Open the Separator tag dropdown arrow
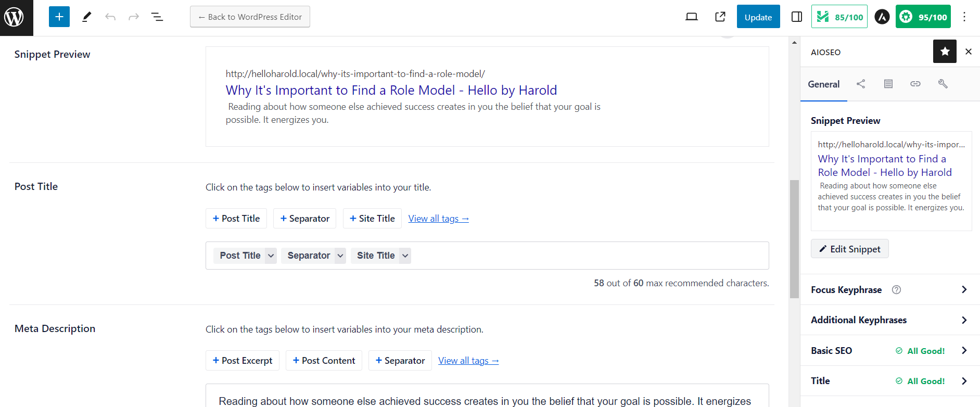Image resolution: width=980 pixels, height=407 pixels. (x=340, y=256)
